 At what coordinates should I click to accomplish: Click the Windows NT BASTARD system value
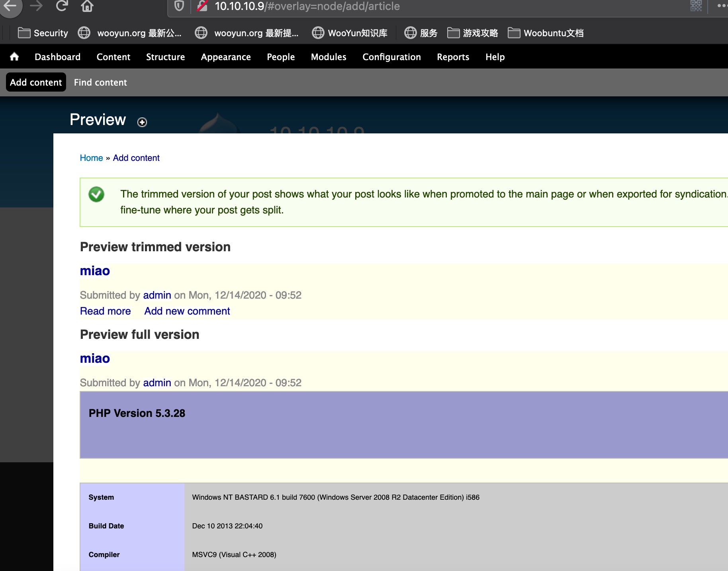point(336,497)
